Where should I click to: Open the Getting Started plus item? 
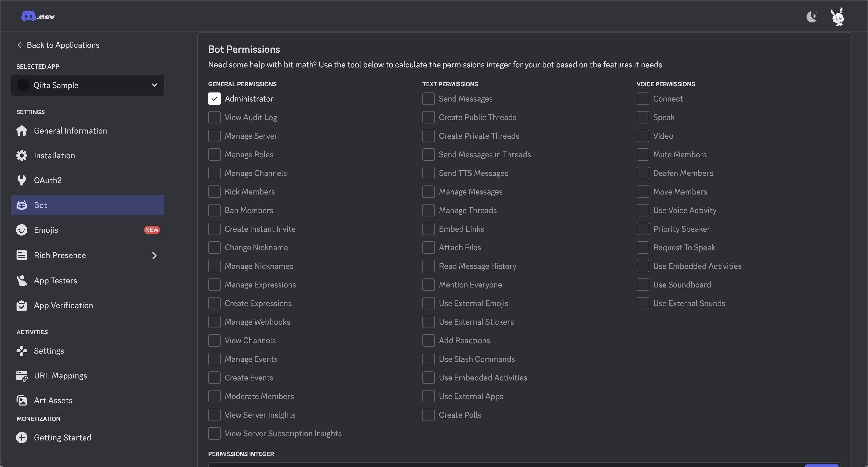coord(21,437)
